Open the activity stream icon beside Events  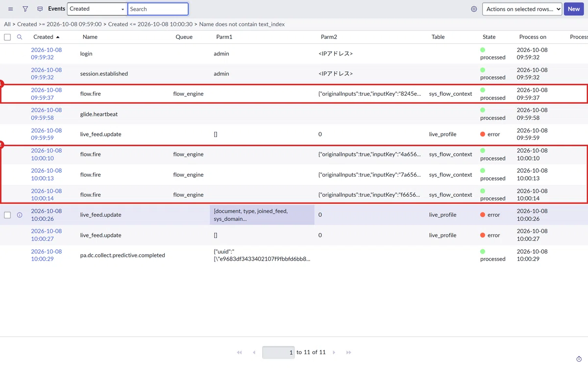point(40,9)
